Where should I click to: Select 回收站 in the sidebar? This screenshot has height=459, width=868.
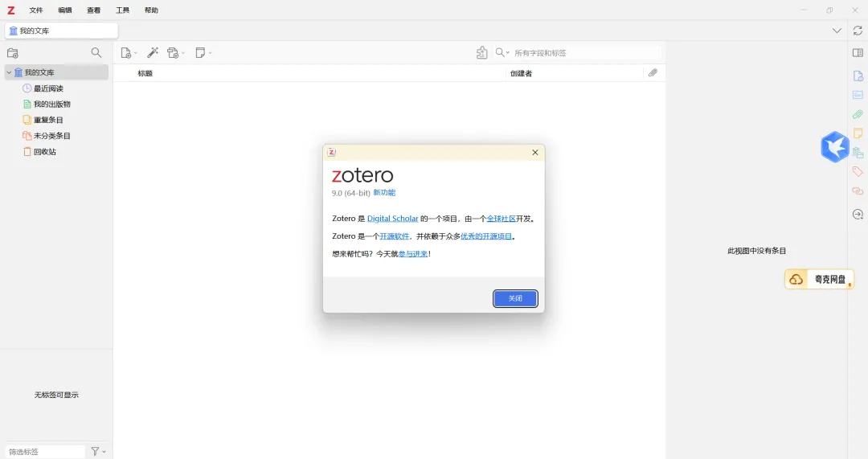(45, 152)
